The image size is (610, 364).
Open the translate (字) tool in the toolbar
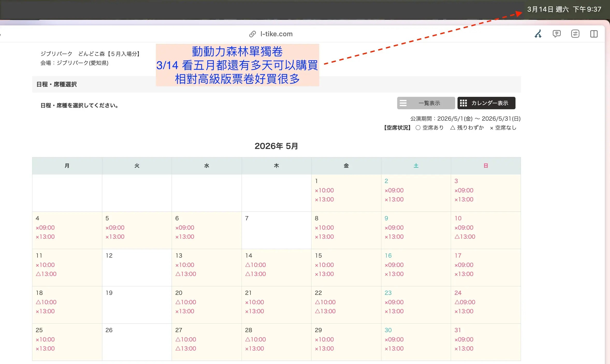click(556, 34)
